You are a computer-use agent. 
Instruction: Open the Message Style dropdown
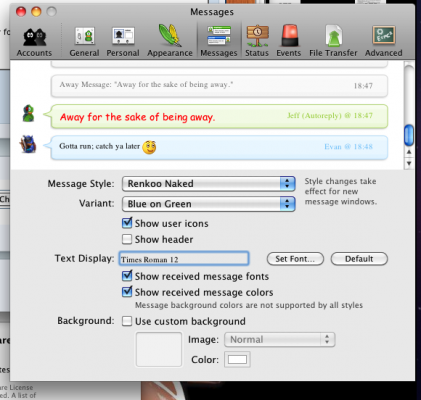tap(208, 184)
